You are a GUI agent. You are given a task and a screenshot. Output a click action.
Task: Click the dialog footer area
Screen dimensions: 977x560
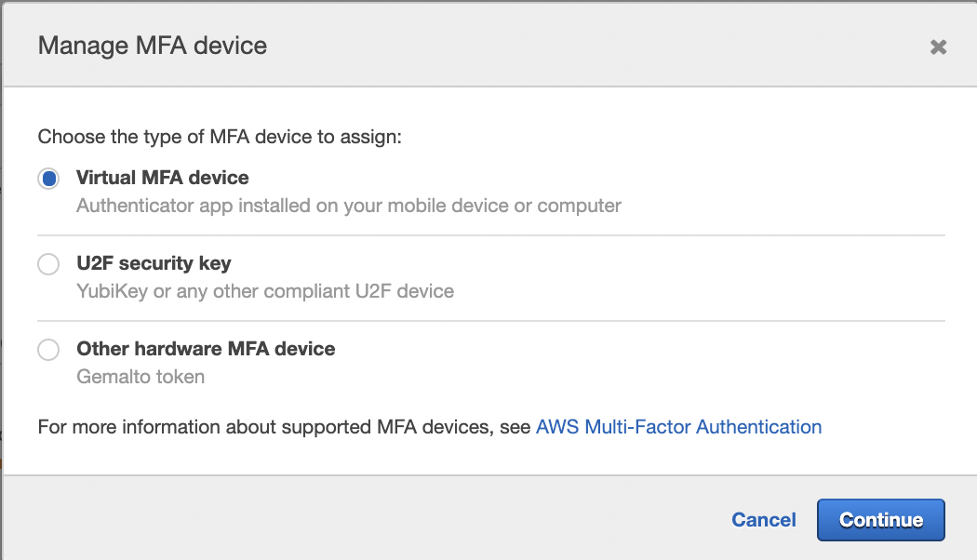(x=372, y=519)
